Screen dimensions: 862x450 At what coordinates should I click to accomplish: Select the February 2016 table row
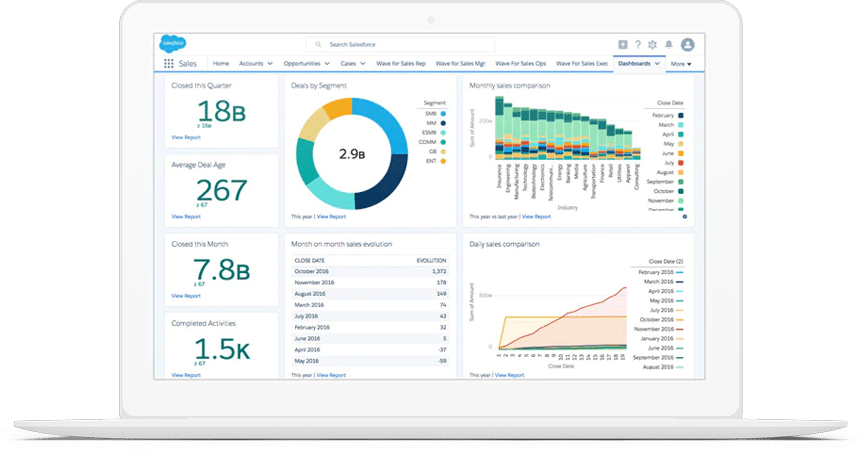pos(370,327)
